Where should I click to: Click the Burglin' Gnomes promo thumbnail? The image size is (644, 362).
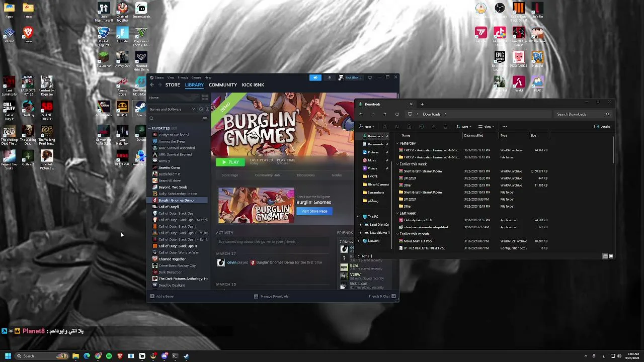(256, 205)
